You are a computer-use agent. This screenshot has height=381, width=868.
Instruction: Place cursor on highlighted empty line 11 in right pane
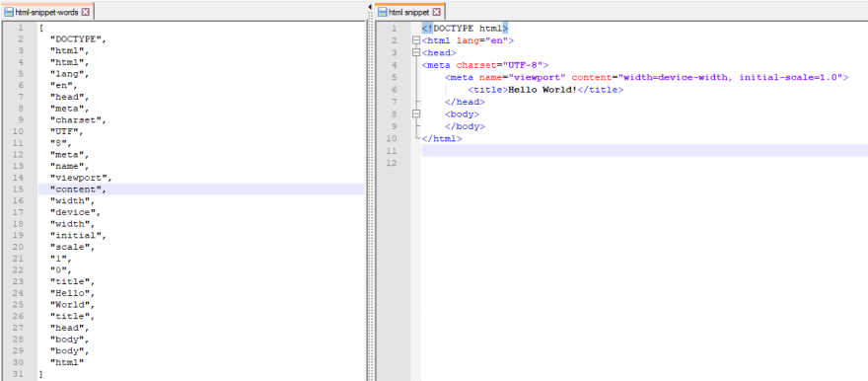644,151
